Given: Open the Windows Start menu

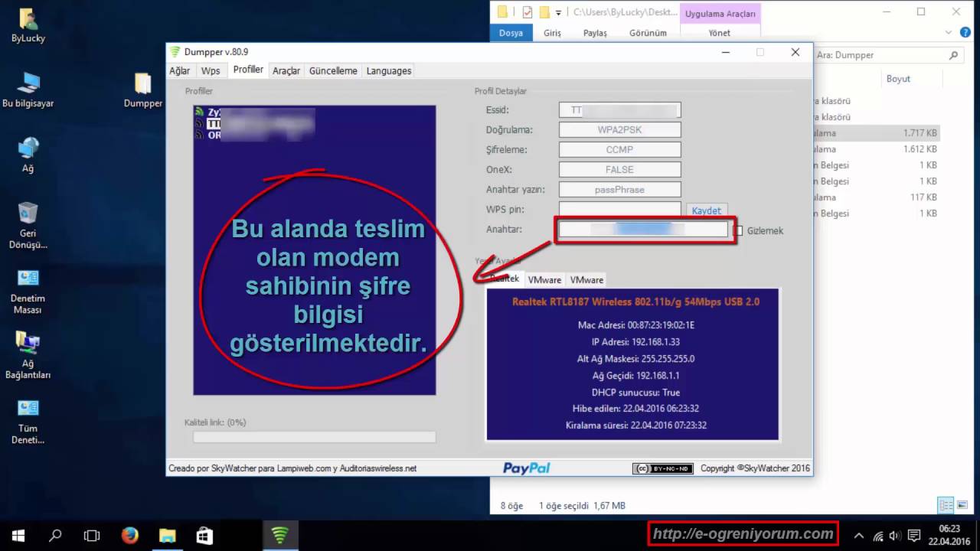Looking at the screenshot, I should (x=18, y=536).
